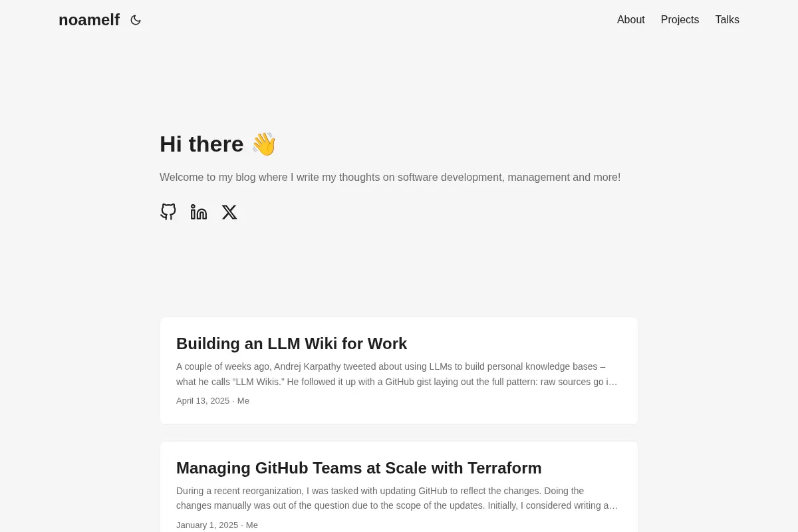Toggle dark mode with the moon icon
Image resolution: width=798 pixels, height=532 pixels.
point(136,20)
